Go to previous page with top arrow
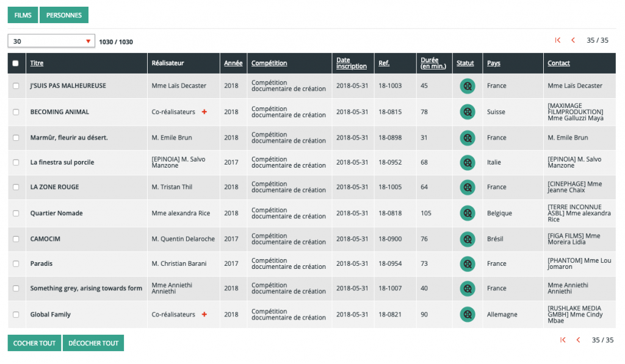Screen dimensions: 625x364 [573, 40]
